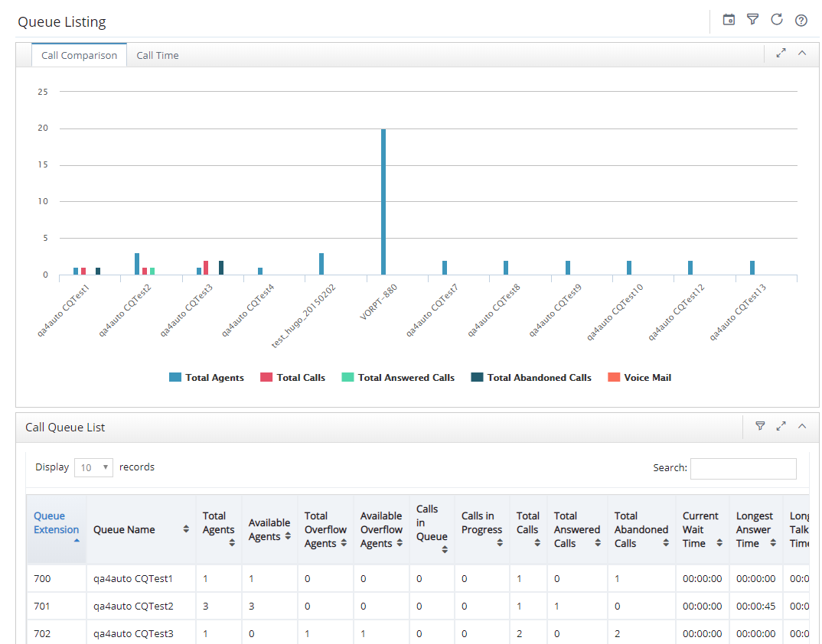
Task: Open the help question mark icon
Action: pyautogui.click(x=801, y=21)
